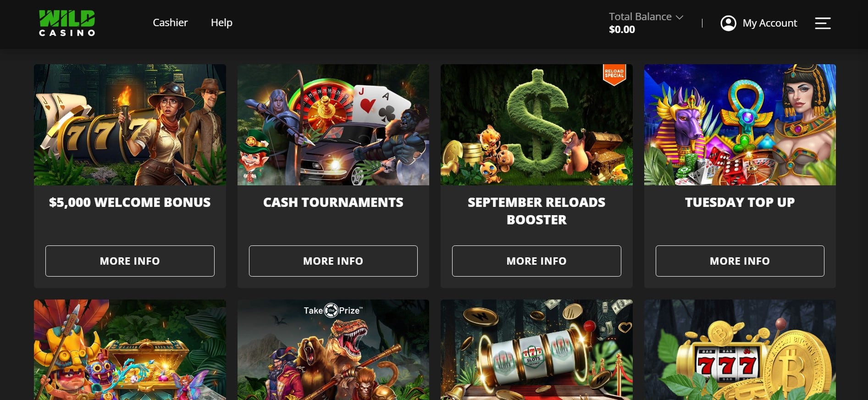
Task: Open the tribal mask treasure chest banner
Action: click(130, 350)
